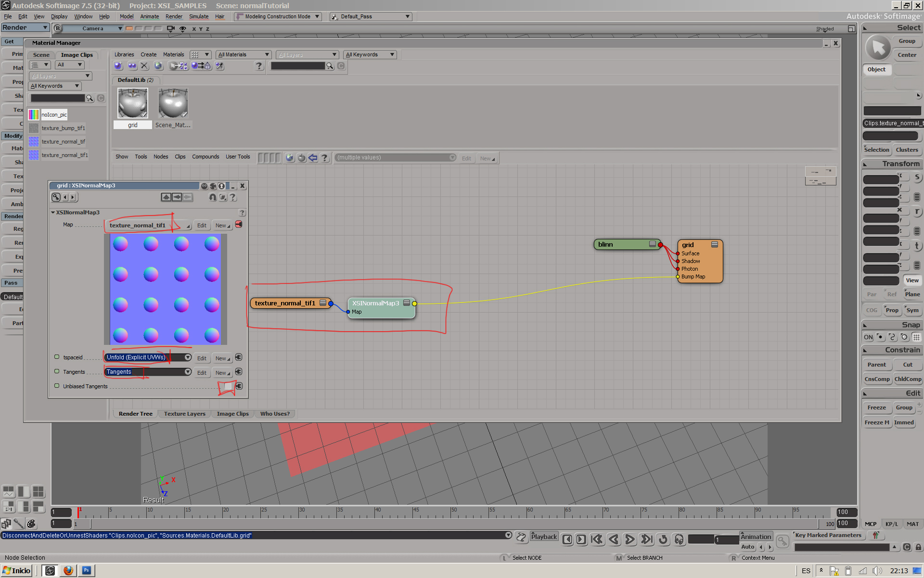
Task: Toggle Plane transform mode button
Action: coord(912,294)
